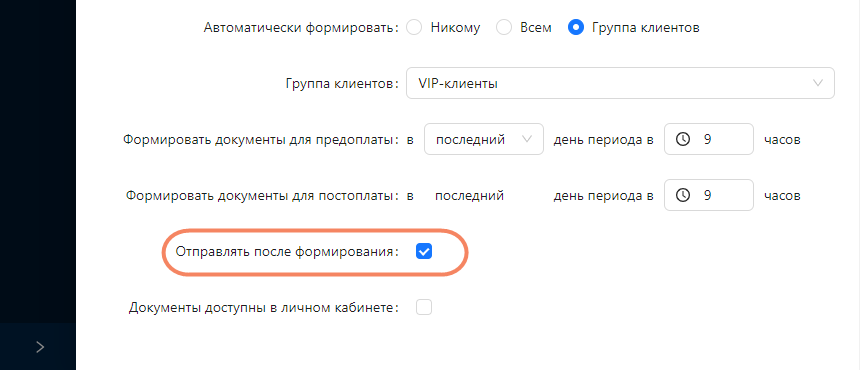860x370 pixels.
Task: Click the small arrow inside the последний dropdown
Action: pos(527,139)
